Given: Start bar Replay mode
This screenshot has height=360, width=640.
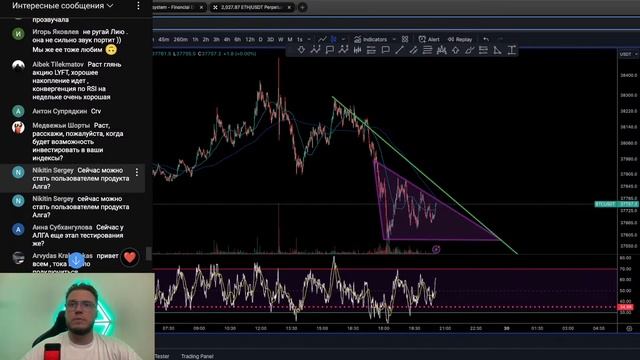Looking at the screenshot, I should point(460,40).
